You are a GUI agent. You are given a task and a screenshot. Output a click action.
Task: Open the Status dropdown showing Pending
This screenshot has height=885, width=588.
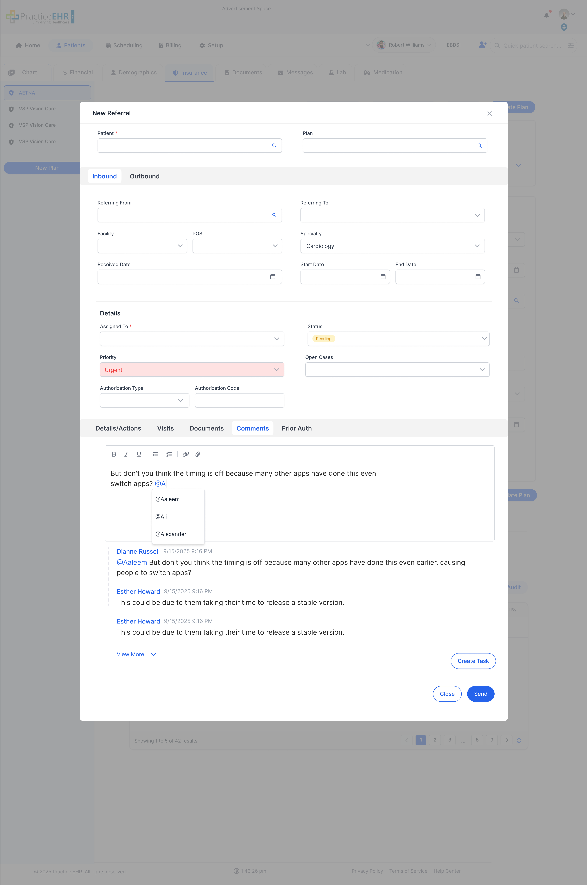pyautogui.click(x=484, y=338)
